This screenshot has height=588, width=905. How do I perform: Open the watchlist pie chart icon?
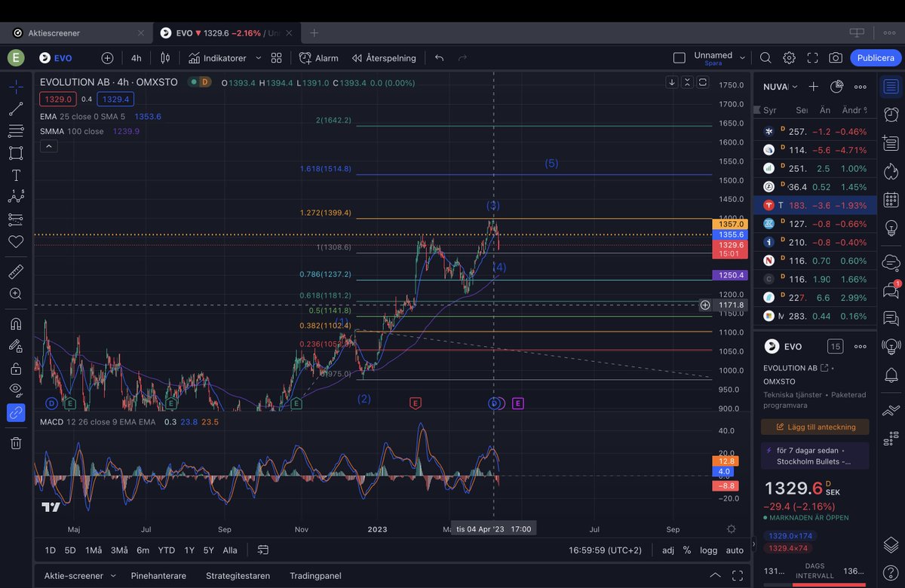coord(836,87)
